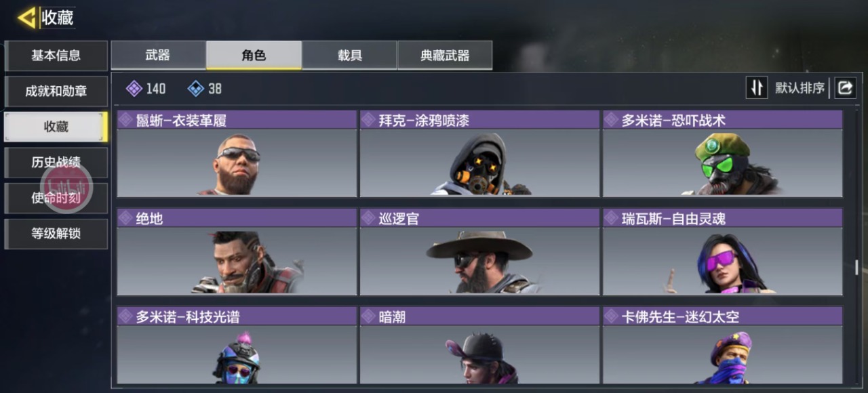
Task: Click the rarity icon beside 绝地 title
Action: pyautogui.click(x=125, y=218)
